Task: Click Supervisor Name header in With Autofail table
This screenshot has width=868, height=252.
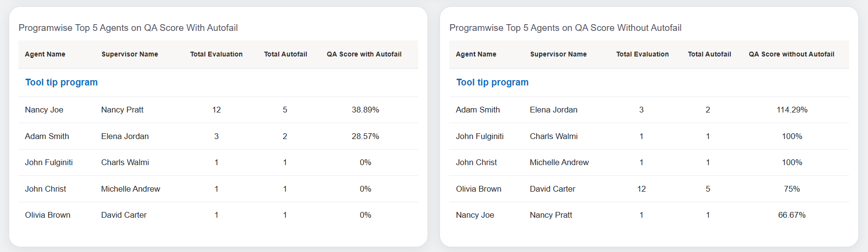Action: (x=129, y=54)
